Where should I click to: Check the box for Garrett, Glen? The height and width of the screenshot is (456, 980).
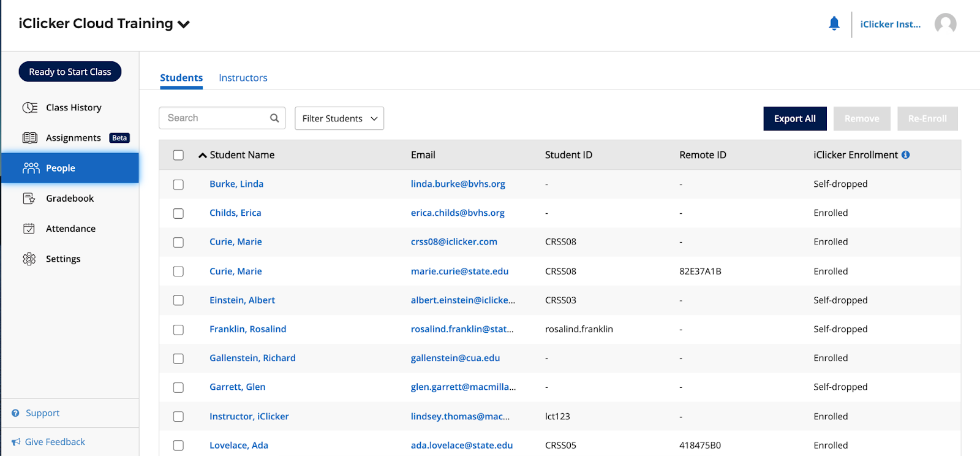tap(178, 387)
